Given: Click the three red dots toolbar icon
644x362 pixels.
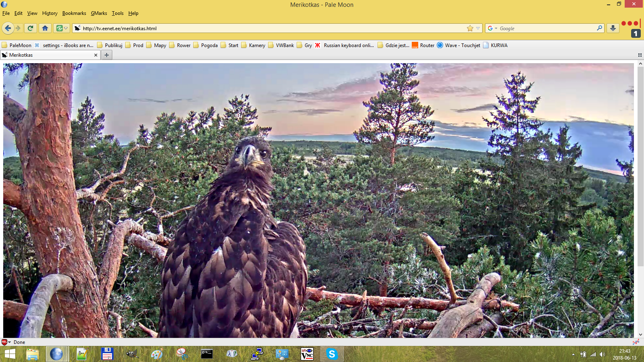Looking at the screenshot, I should (x=630, y=23).
